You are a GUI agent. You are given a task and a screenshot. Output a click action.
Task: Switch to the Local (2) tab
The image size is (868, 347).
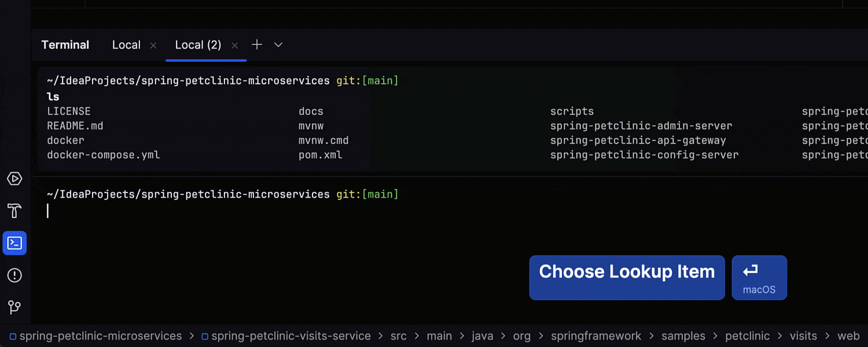[x=198, y=45]
